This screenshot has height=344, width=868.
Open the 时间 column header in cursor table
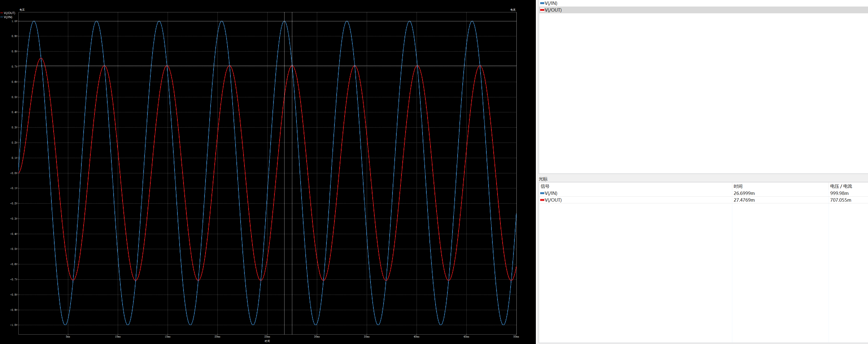click(x=738, y=186)
